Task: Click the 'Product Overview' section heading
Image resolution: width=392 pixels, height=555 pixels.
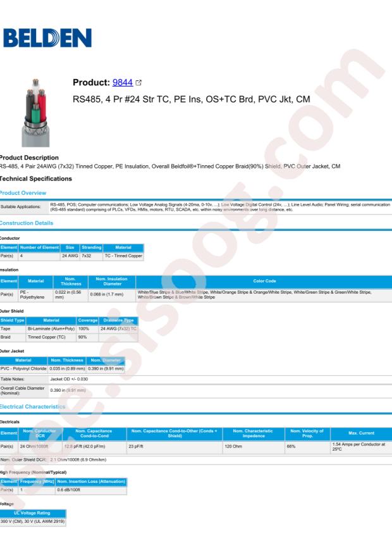Action: 23,193
